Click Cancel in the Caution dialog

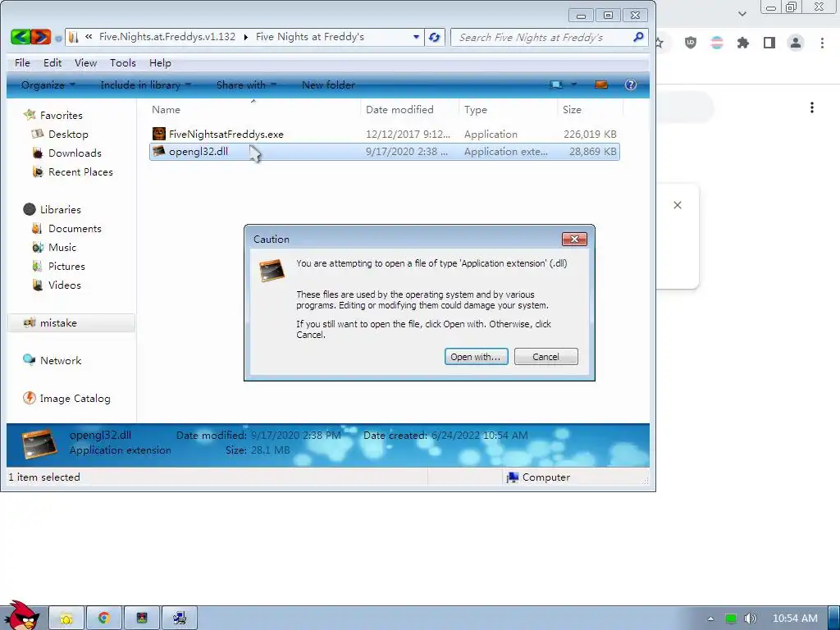(x=546, y=357)
